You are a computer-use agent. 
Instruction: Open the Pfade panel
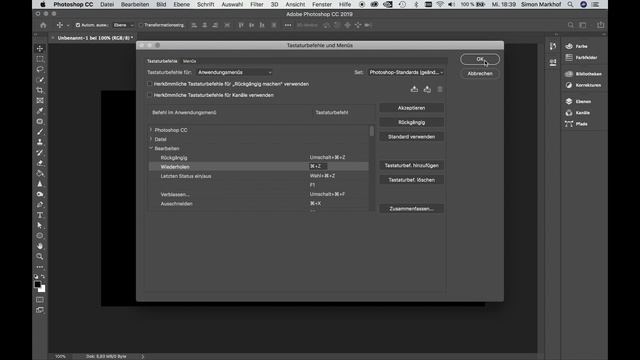577,124
